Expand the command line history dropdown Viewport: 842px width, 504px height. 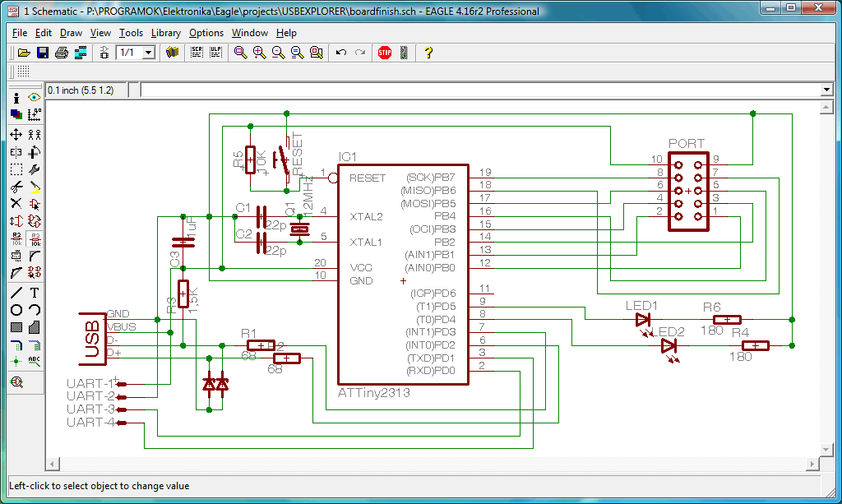[x=826, y=90]
